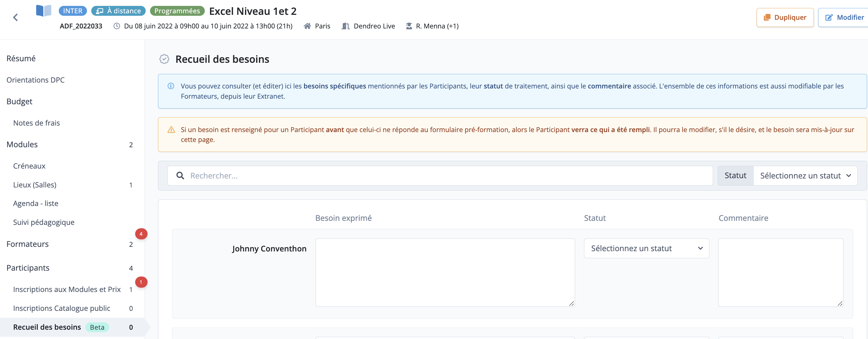
Task: Open Johnny Conventhon's status dropdown
Action: 646,248
